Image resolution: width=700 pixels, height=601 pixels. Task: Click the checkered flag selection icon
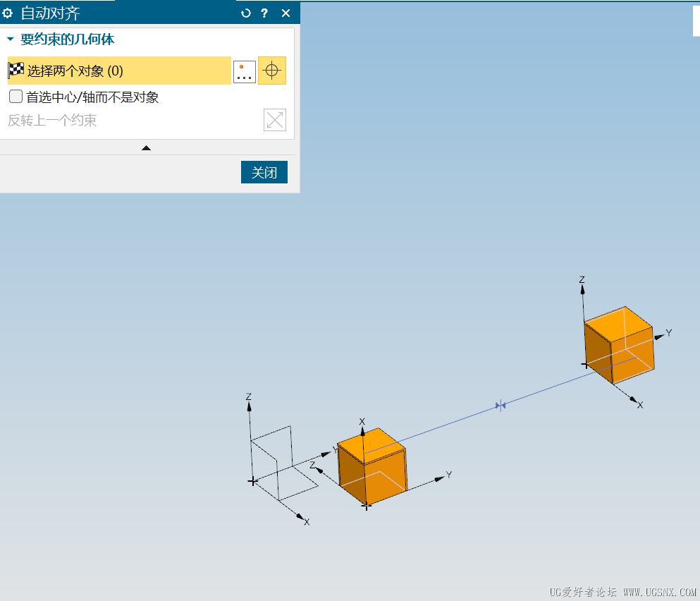pos(16,70)
